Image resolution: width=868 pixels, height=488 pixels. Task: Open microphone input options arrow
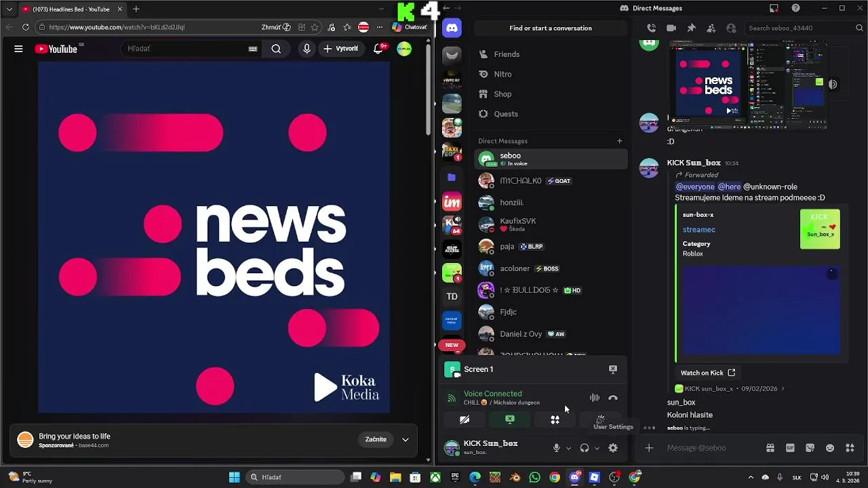[x=568, y=448]
